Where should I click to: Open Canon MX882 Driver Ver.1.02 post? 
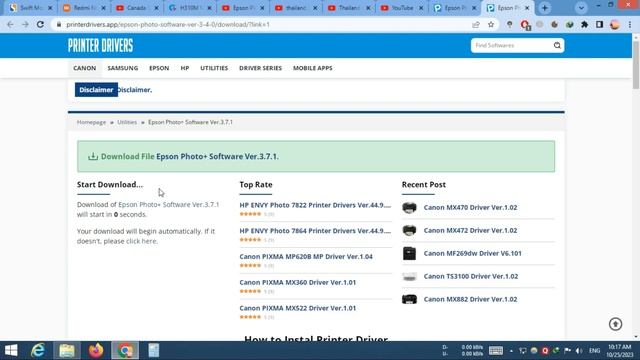(470, 299)
